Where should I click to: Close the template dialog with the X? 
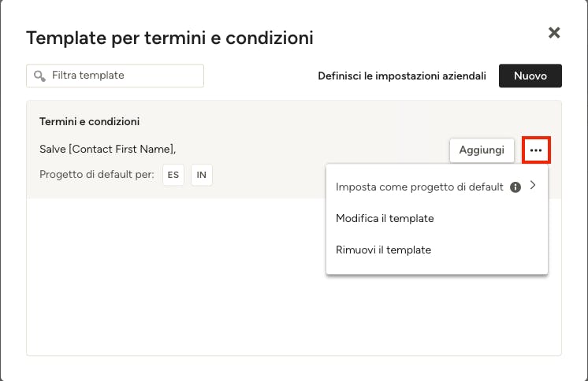[554, 32]
